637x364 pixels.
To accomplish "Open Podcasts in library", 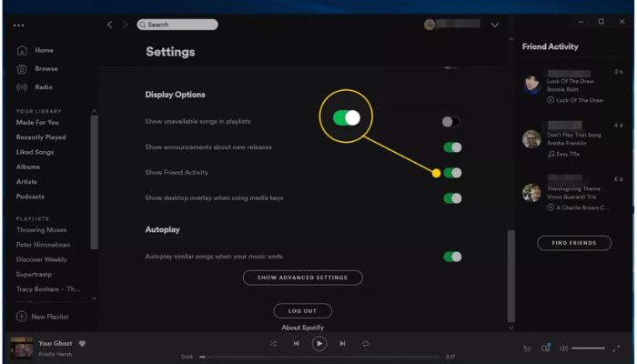I will pos(30,197).
